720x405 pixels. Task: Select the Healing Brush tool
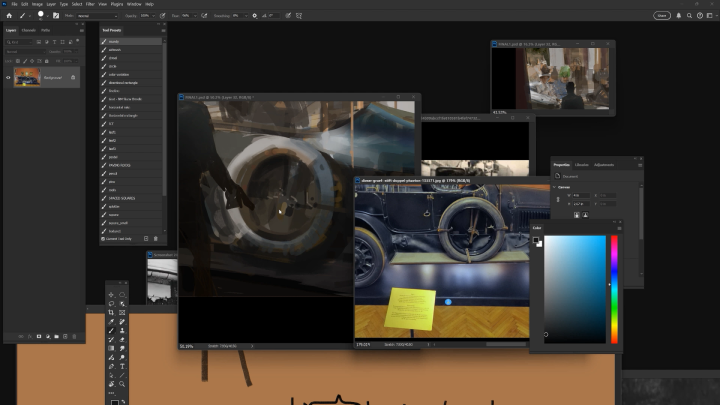[122, 322]
